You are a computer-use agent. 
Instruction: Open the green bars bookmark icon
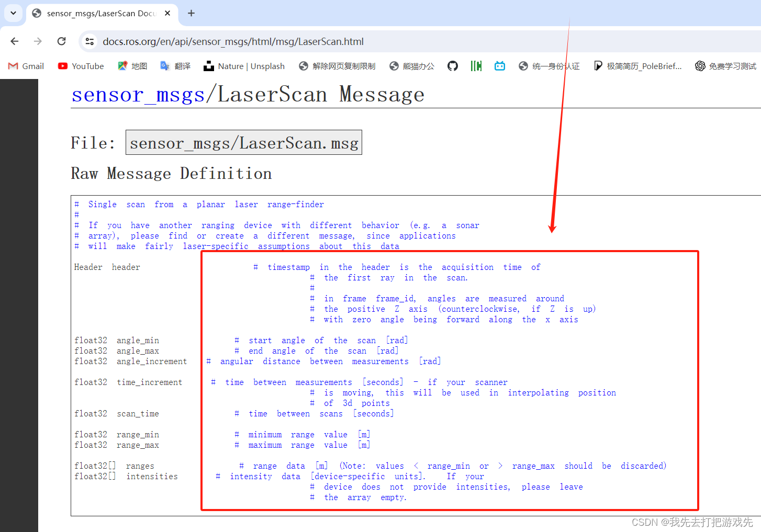(x=476, y=66)
